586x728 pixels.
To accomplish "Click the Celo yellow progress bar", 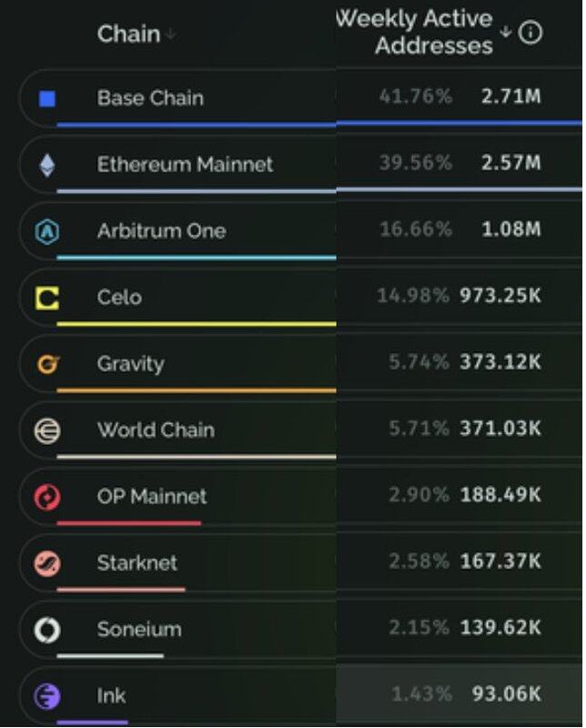I will [x=196, y=324].
